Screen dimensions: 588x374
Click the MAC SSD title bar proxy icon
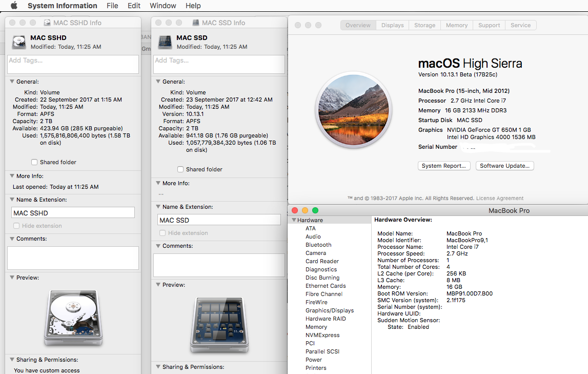(195, 23)
